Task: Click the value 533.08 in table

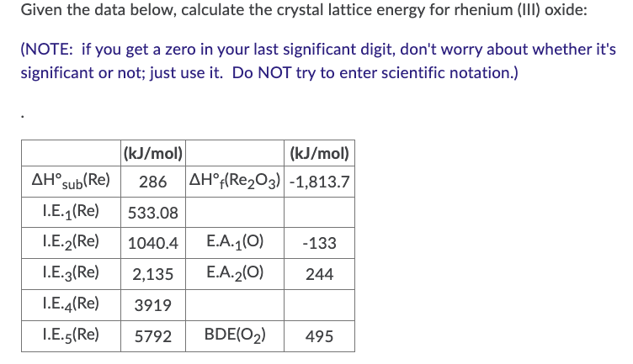Action: (x=153, y=213)
